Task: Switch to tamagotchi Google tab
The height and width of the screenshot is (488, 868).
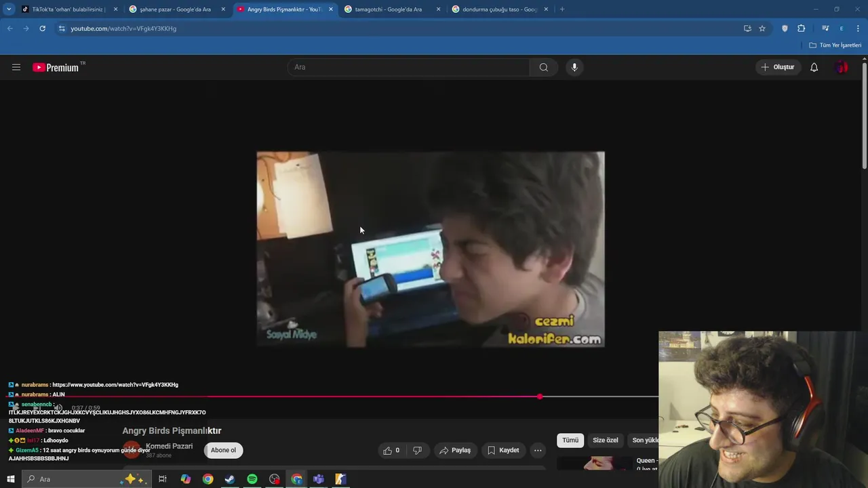Action: (388, 9)
